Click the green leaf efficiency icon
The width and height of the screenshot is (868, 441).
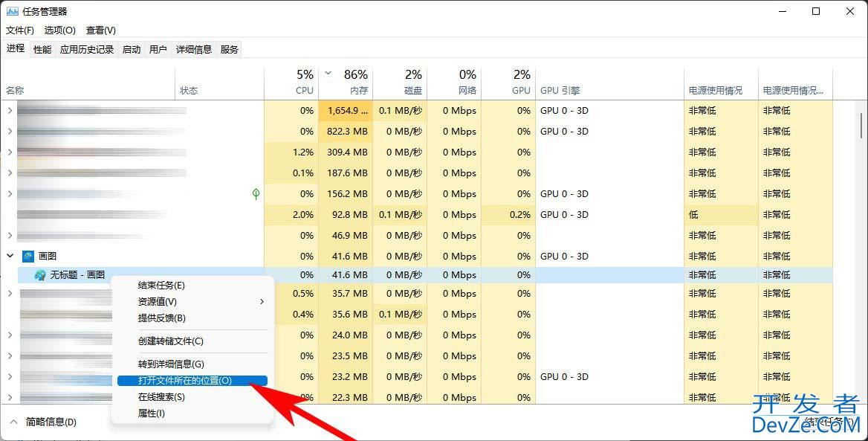[256, 193]
